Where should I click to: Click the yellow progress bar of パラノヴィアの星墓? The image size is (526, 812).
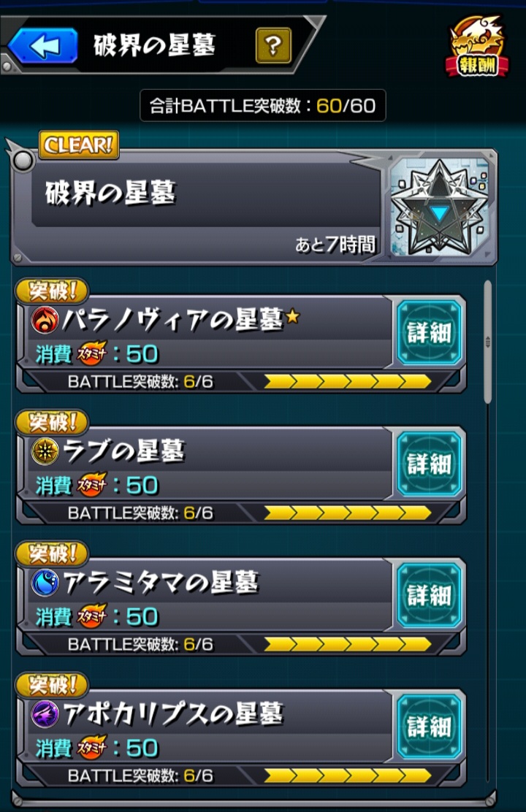(347, 382)
